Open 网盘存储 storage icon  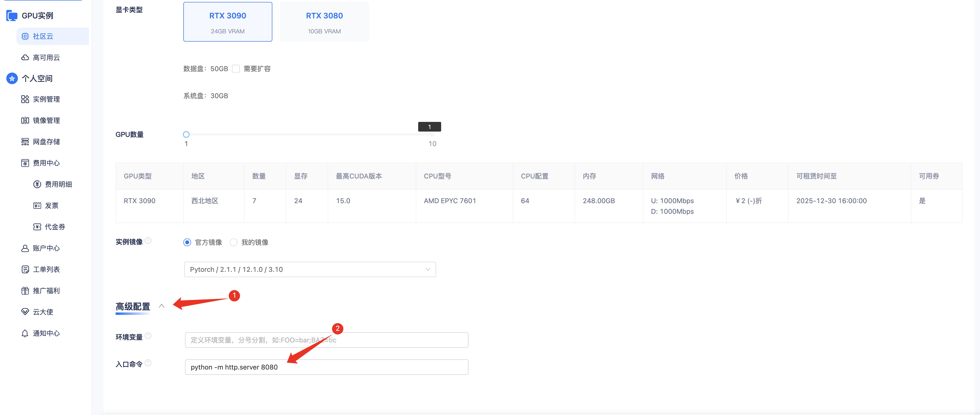point(25,142)
